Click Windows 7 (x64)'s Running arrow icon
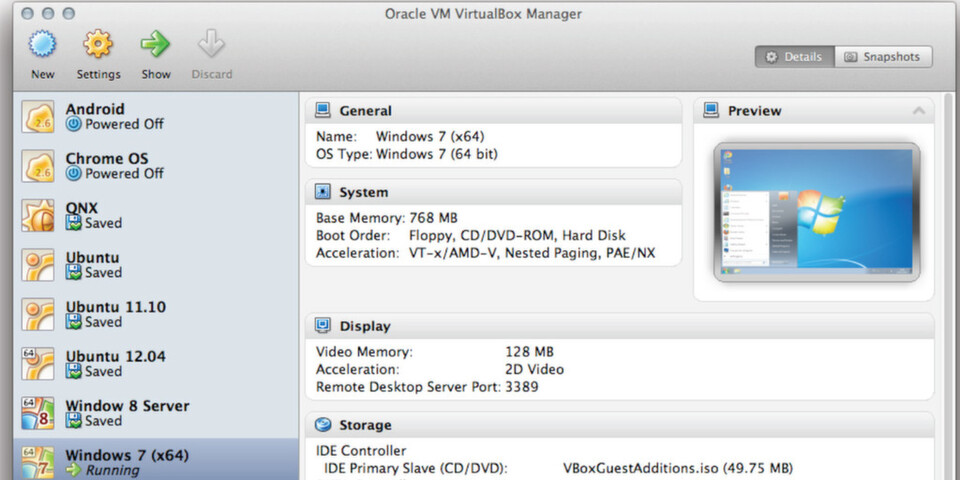Screen dimensions: 960x480 (x=73, y=470)
